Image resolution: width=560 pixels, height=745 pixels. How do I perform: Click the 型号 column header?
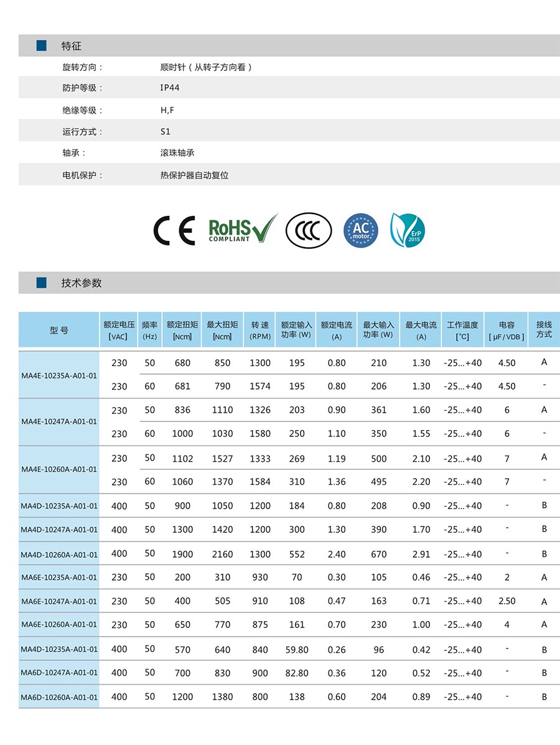click(x=59, y=330)
